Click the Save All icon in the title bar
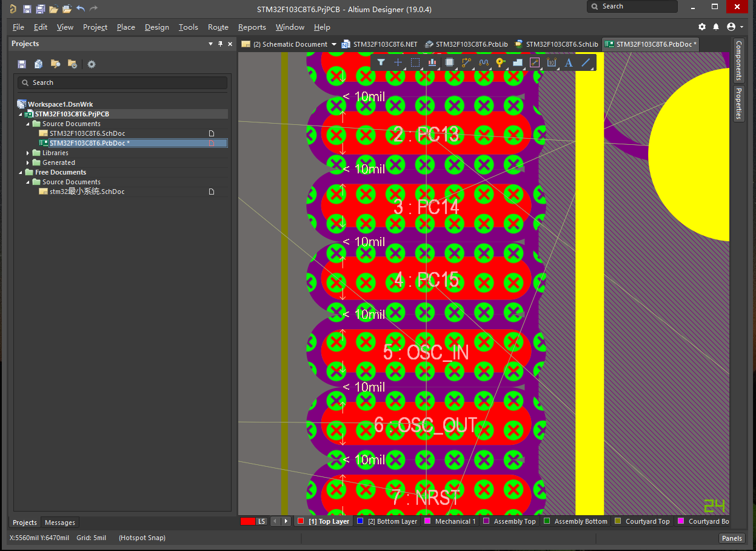756x551 pixels. coord(41,9)
